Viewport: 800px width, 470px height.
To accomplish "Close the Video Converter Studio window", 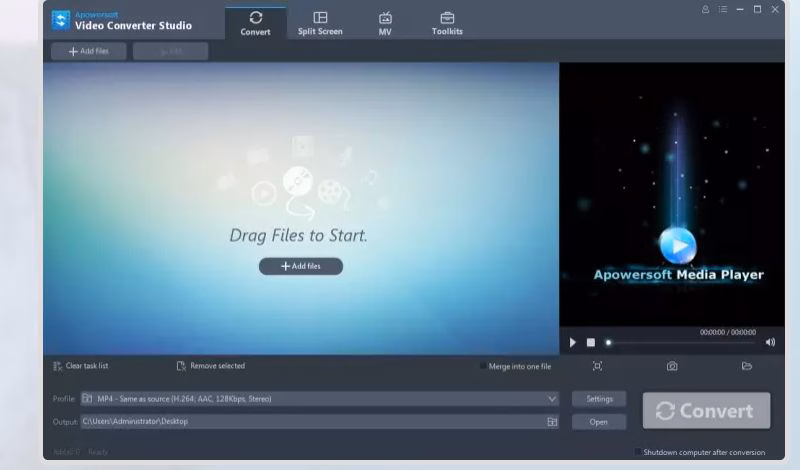I will [x=775, y=9].
